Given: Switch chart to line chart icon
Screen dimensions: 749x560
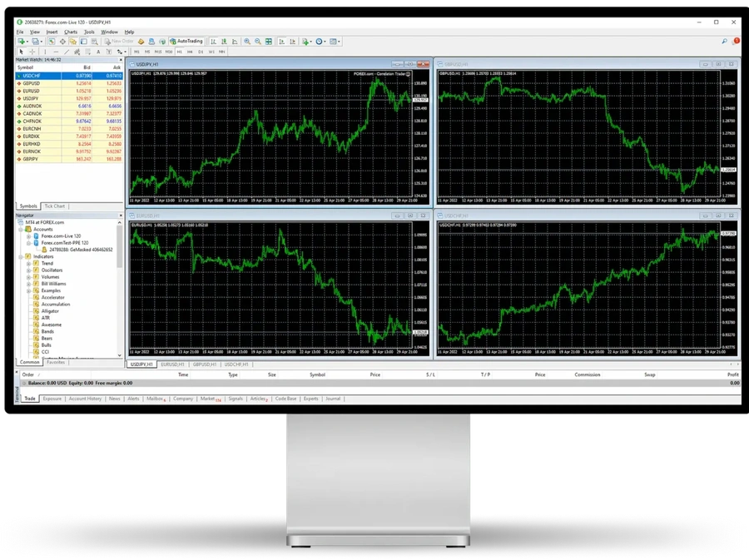Looking at the screenshot, I should [x=235, y=42].
